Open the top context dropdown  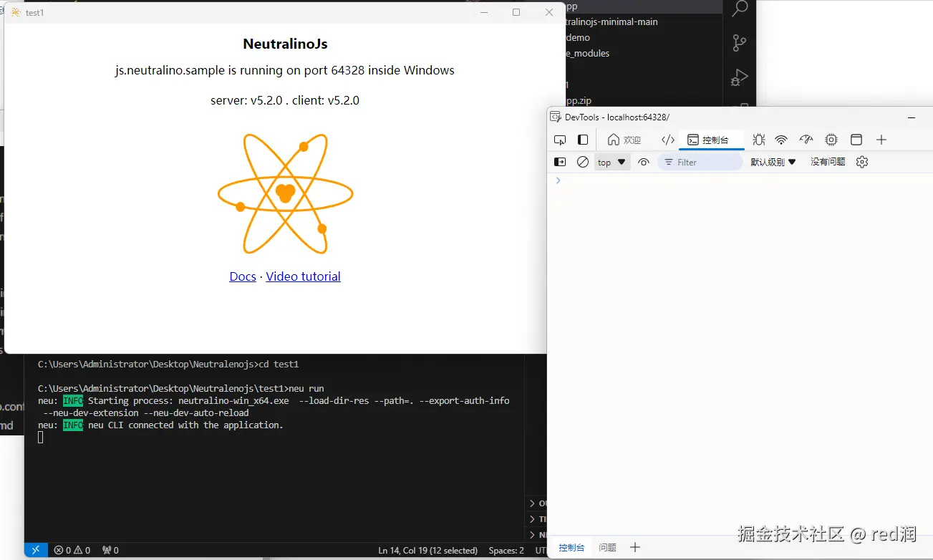[x=611, y=162]
